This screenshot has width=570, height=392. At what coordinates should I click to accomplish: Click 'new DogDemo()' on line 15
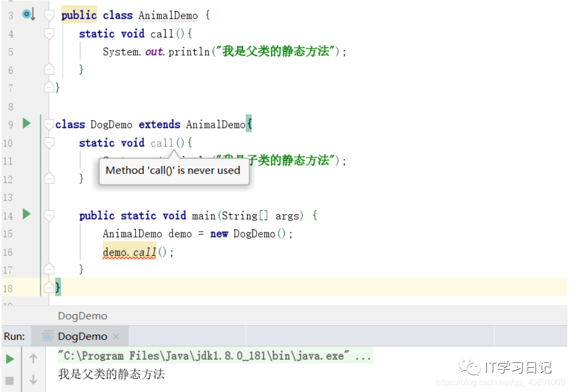tap(248, 234)
